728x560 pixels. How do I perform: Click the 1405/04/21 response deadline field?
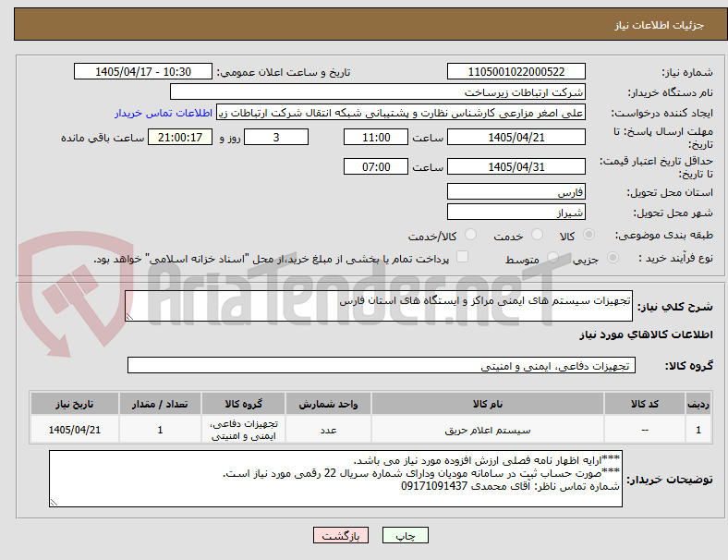point(516,138)
